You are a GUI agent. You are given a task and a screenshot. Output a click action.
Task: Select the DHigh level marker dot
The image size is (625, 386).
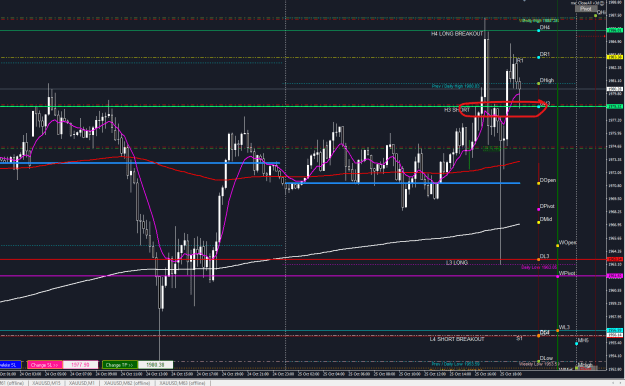(x=539, y=83)
